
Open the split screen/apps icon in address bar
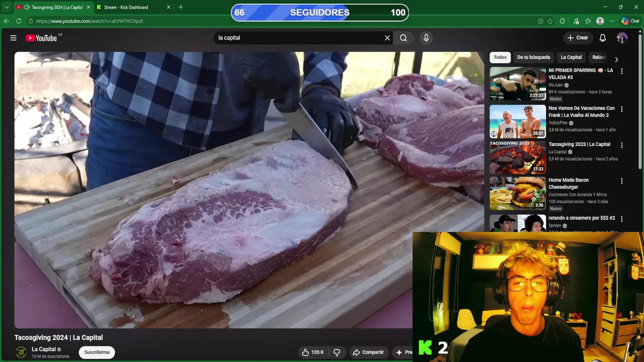(540, 21)
